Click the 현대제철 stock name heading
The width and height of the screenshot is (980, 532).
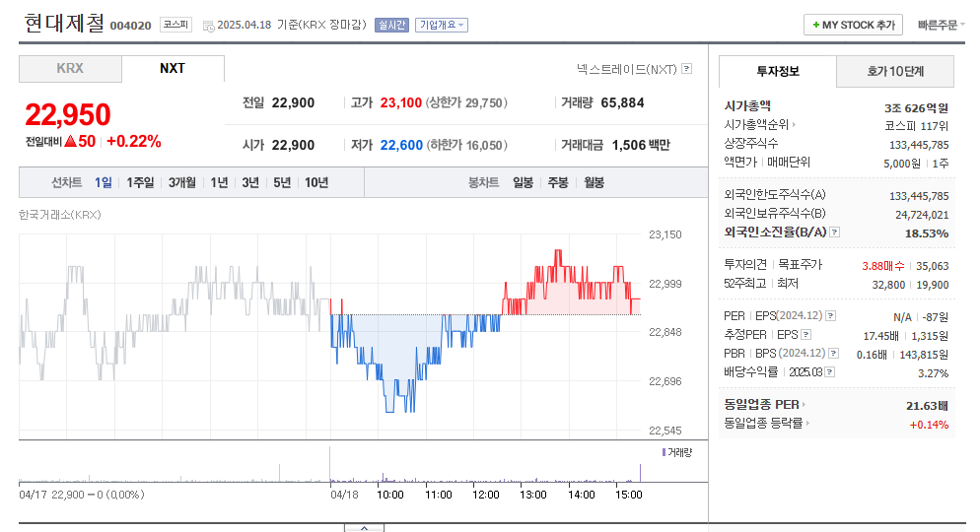64,23
